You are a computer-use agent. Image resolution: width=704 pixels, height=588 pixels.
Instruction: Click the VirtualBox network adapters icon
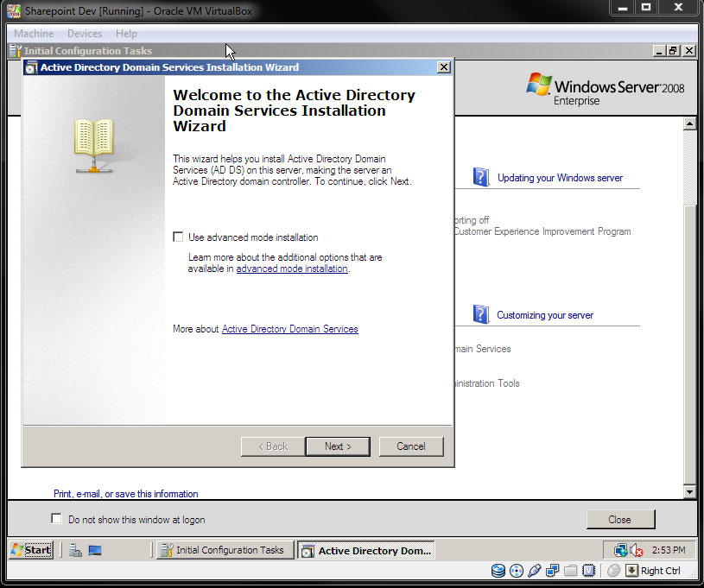(x=552, y=571)
